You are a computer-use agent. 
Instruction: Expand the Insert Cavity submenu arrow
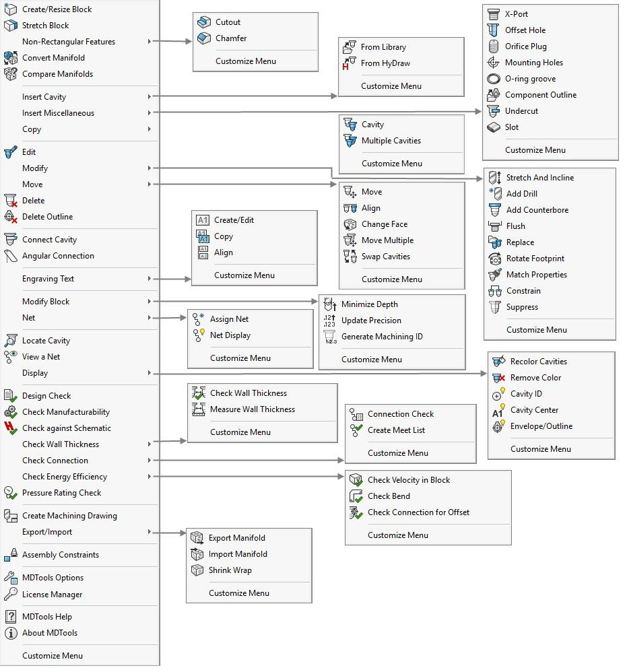point(149,97)
